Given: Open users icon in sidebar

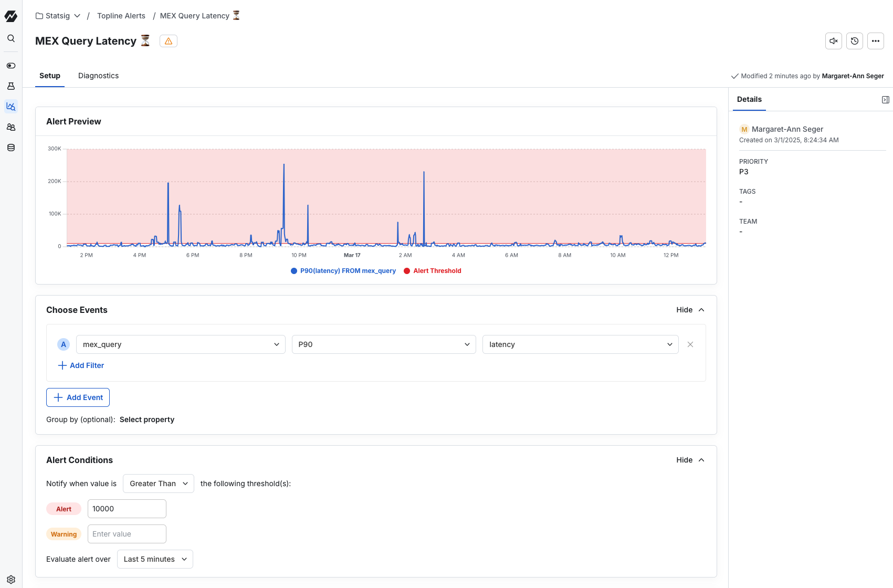Looking at the screenshot, I should (11, 127).
